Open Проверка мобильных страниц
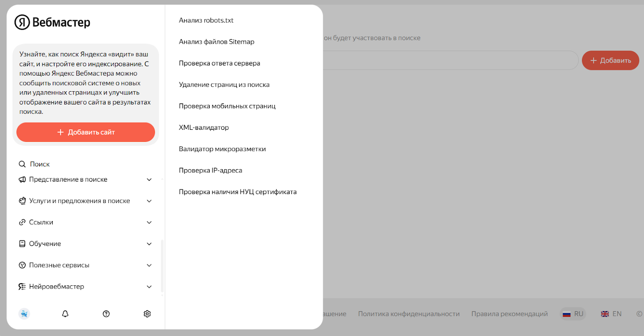644x336 pixels. click(x=227, y=106)
